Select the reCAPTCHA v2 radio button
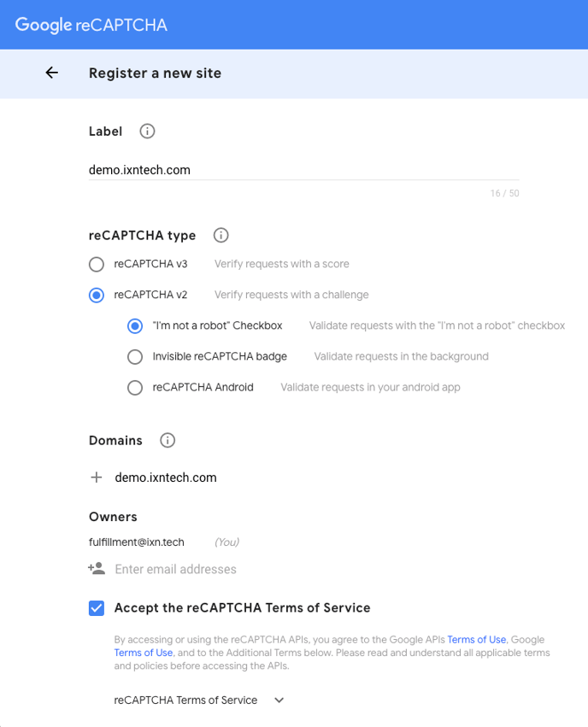The width and height of the screenshot is (588, 727). coord(97,295)
